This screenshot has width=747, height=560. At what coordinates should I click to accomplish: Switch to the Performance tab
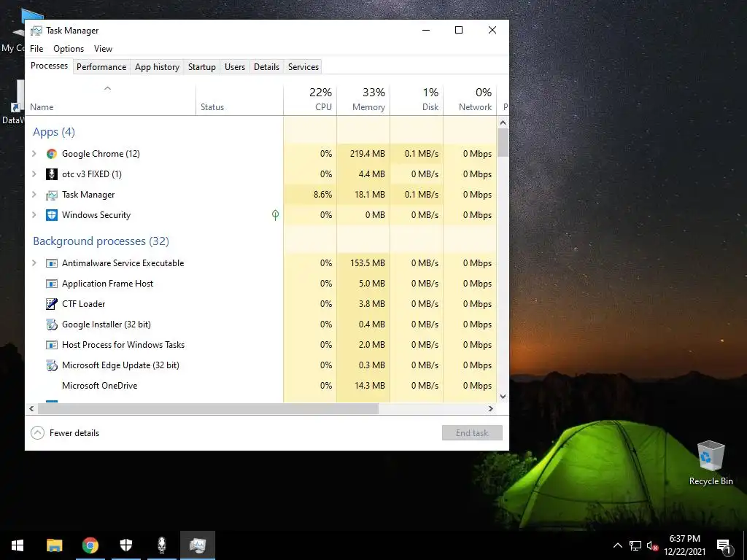coord(101,67)
